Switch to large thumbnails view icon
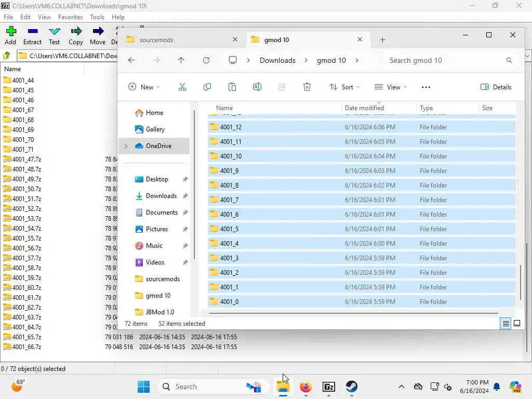The image size is (532, 399). (517, 323)
